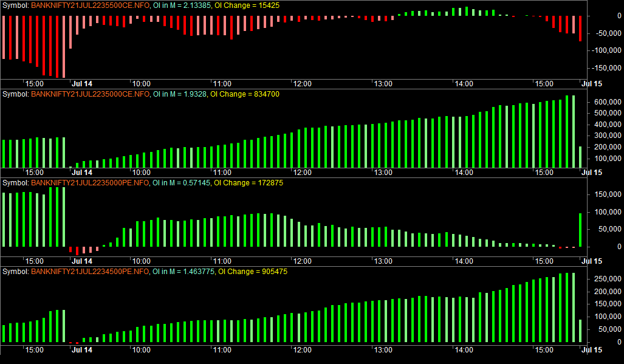Click the final Jul 15 bar in 35000CE chart
Screen dimensions: 624x364
tap(580, 157)
